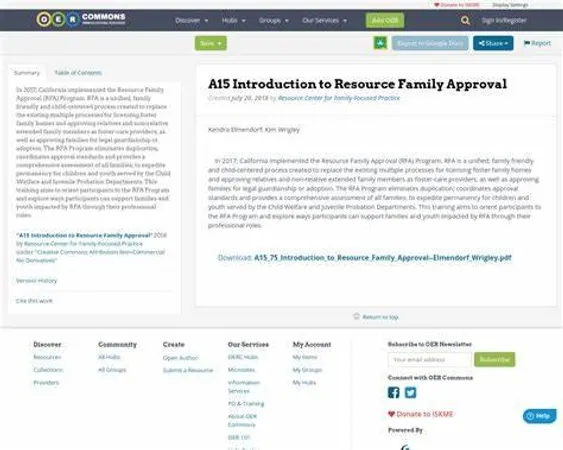The image size is (563, 450).
Task: Click footer Microsites link
Action: [x=241, y=370]
